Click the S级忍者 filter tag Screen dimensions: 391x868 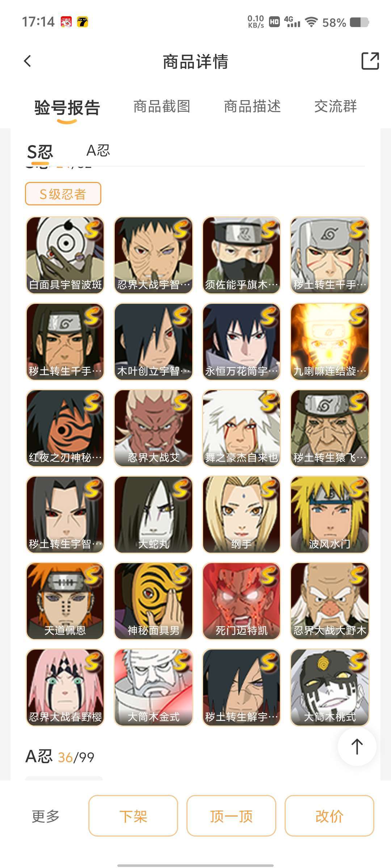coord(63,194)
